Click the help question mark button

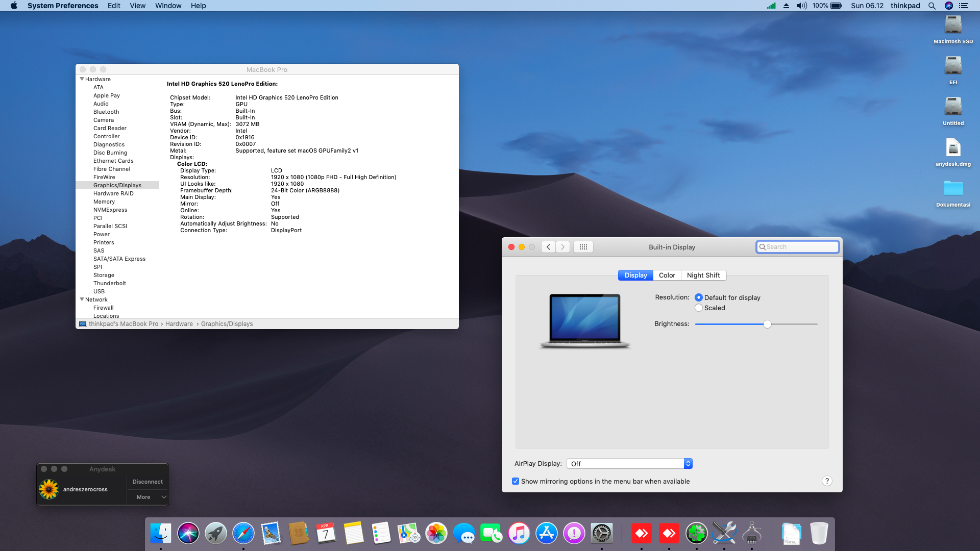pos(827,481)
